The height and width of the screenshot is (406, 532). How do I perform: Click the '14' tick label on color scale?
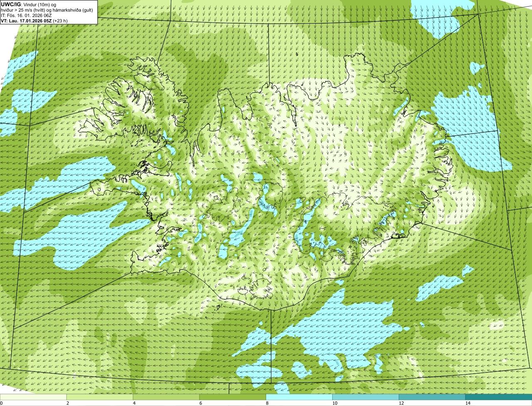[x=468, y=403]
